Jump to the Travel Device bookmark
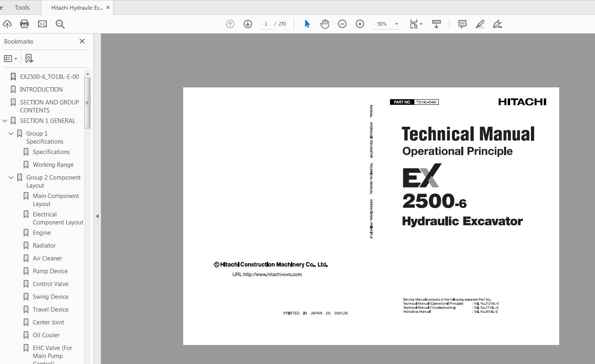595x364 pixels. (x=50, y=309)
